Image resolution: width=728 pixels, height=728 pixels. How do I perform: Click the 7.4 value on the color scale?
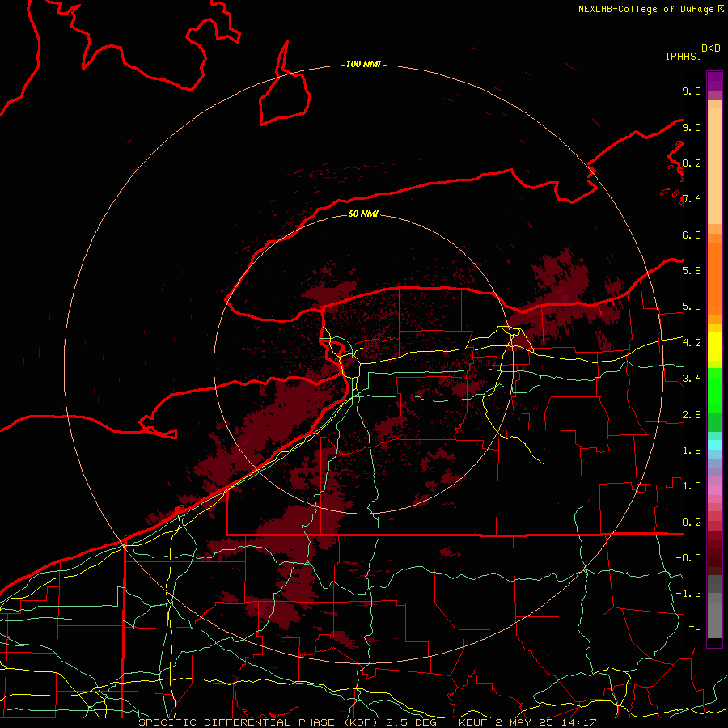692,199
